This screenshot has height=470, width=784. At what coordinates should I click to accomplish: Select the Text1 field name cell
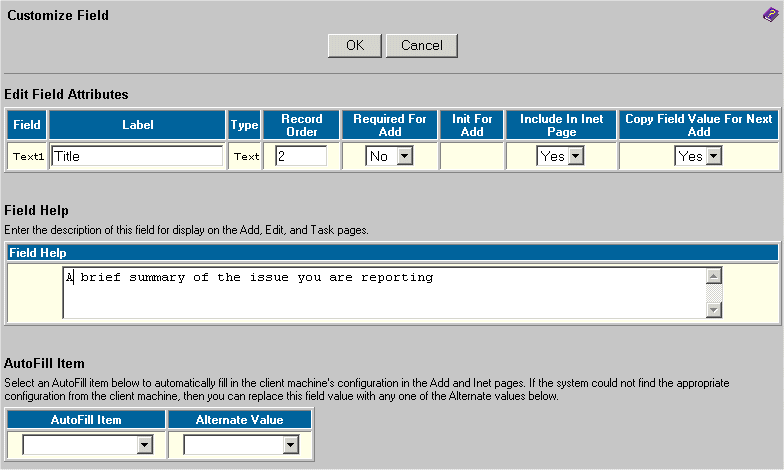click(27, 156)
